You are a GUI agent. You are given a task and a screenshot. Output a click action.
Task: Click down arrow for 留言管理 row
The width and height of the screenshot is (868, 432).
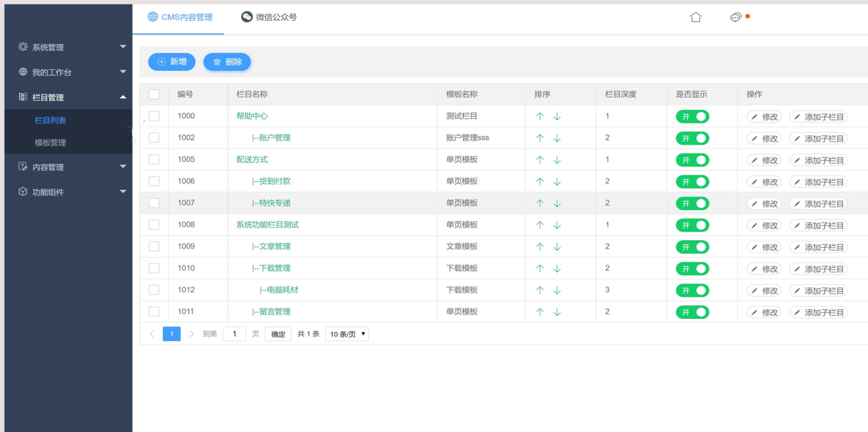pos(557,312)
